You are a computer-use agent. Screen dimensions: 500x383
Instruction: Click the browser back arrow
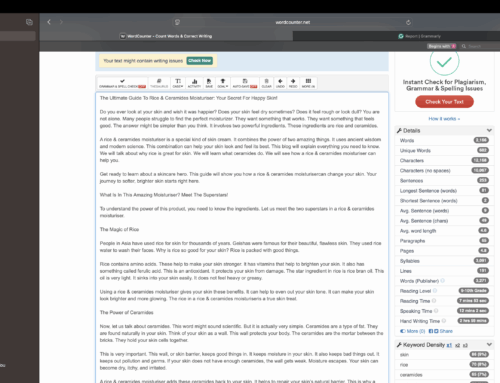pos(49,22)
